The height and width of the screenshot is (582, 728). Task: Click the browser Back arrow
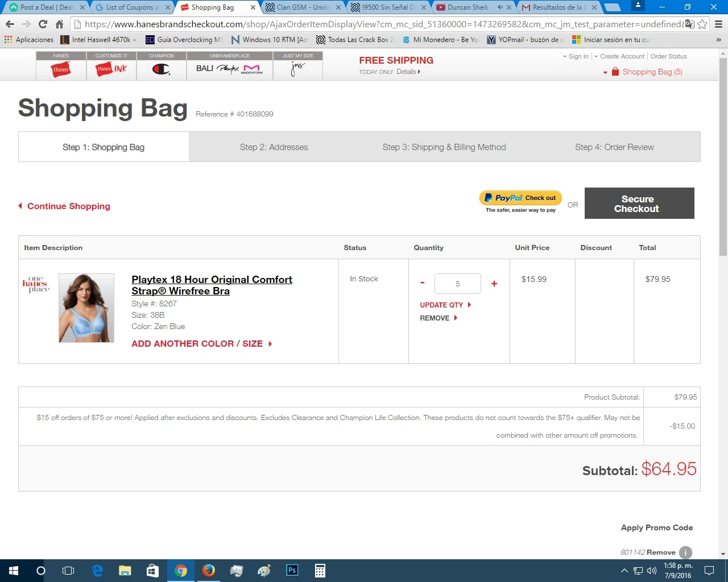pyautogui.click(x=10, y=24)
